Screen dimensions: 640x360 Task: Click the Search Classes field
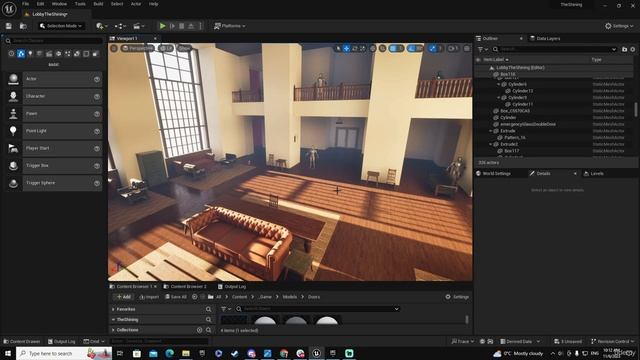coord(54,41)
